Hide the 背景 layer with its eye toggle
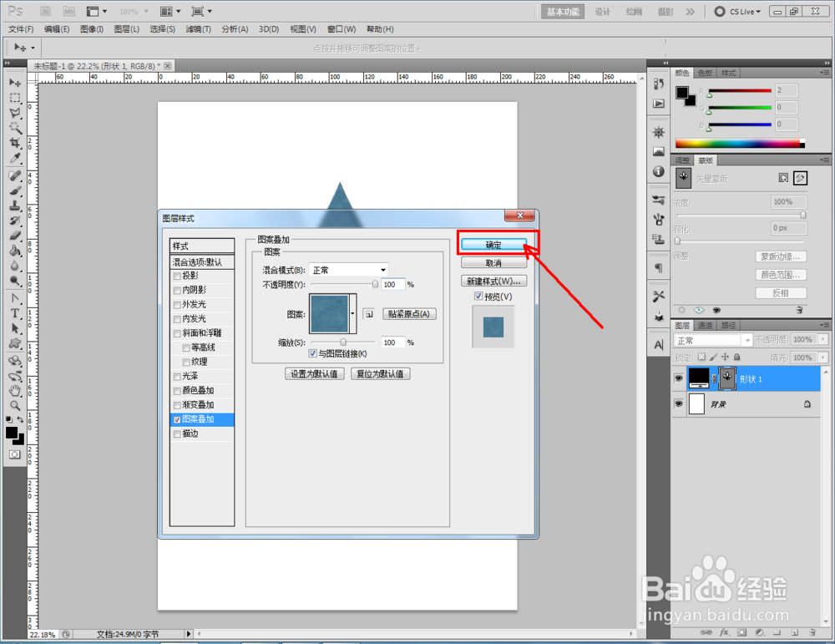The width and height of the screenshot is (835, 644). pos(679,403)
